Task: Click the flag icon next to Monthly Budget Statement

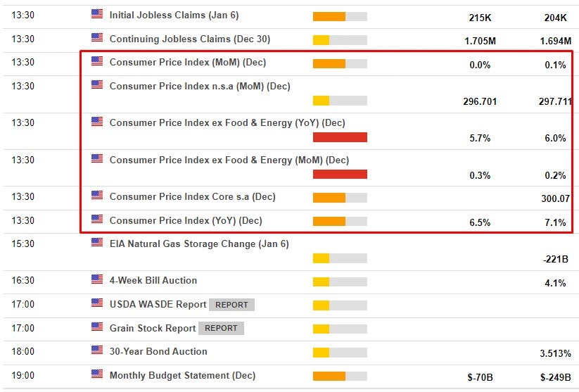Action: pyautogui.click(x=97, y=374)
